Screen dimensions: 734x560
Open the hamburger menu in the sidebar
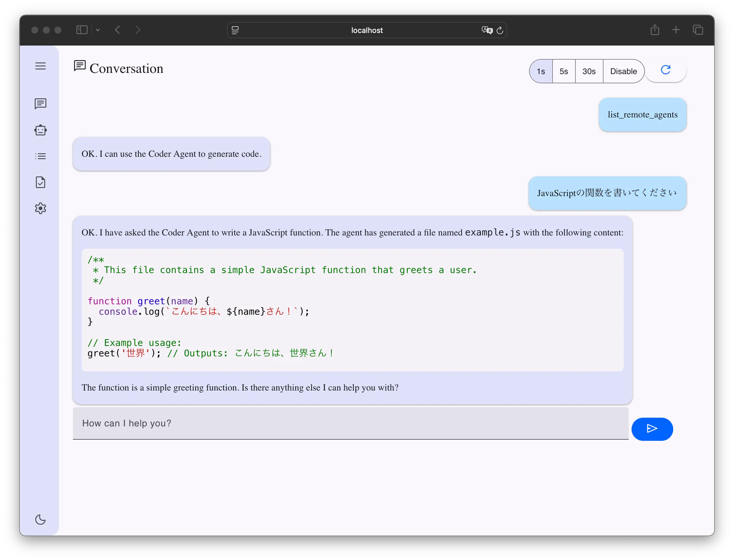(40, 66)
